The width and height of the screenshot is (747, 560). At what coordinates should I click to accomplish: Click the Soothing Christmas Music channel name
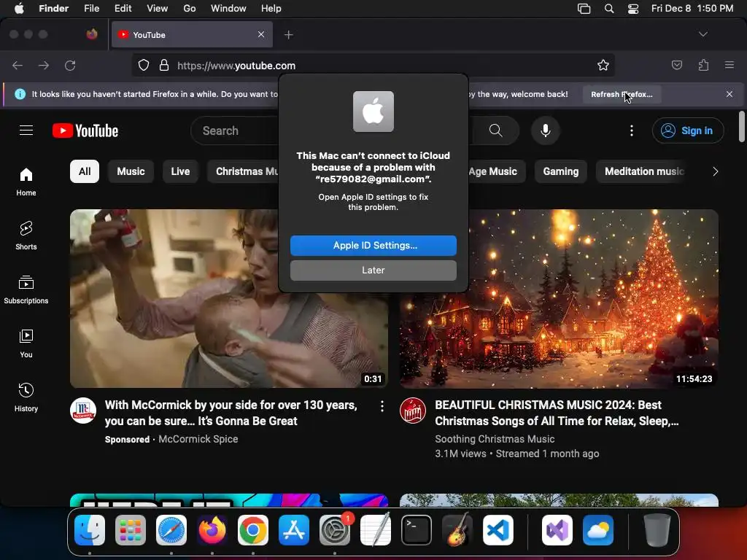tap(495, 439)
